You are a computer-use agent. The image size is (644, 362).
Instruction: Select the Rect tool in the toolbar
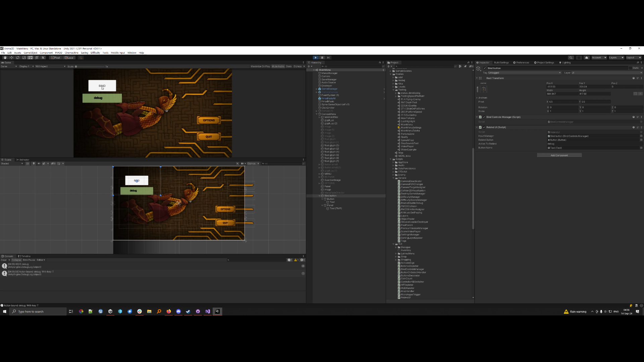(x=31, y=58)
